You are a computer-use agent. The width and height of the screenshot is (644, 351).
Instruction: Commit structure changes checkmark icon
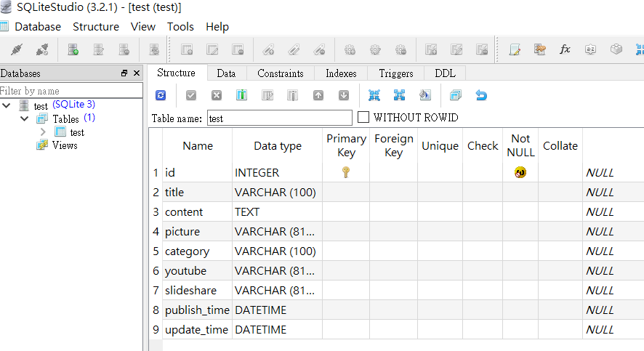pyautogui.click(x=191, y=95)
